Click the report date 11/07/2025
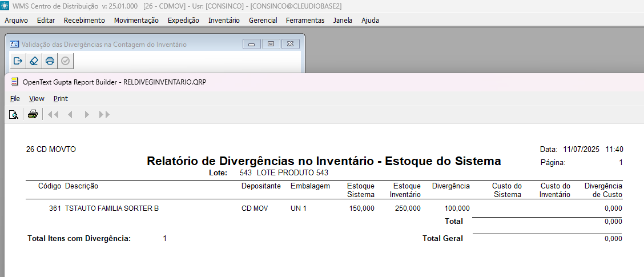 tap(582, 149)
